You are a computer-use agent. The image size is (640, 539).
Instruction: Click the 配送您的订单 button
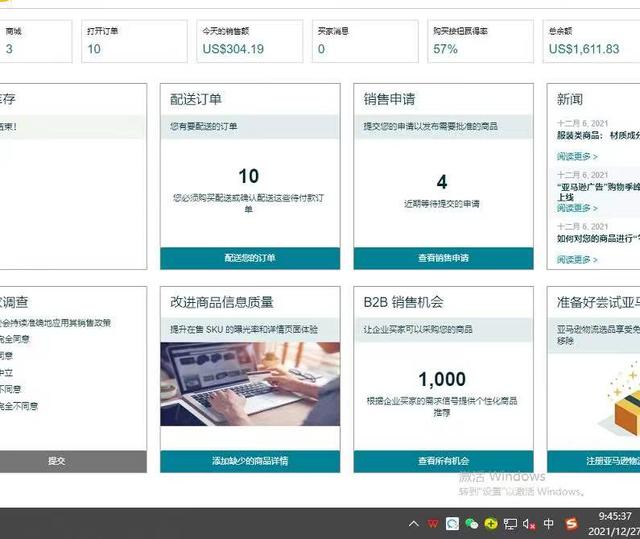pyautogui.click(x=249, y=258)
